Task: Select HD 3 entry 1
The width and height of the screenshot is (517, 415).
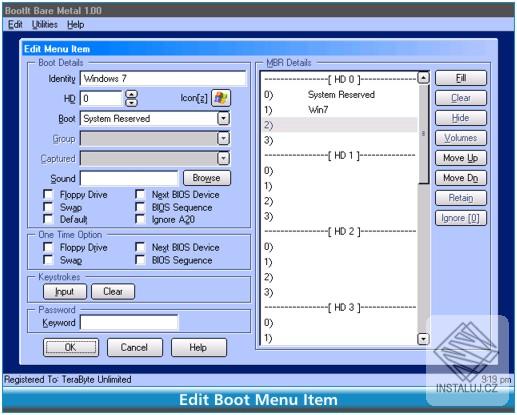Action: pyautogui.click(x=340, y=338)
